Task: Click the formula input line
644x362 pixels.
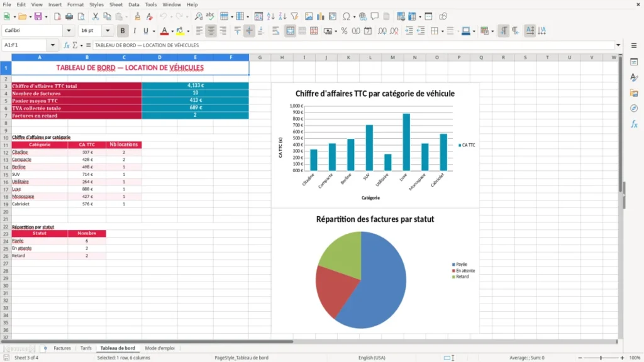Action: pyautogui.click(x=353, y=45)
